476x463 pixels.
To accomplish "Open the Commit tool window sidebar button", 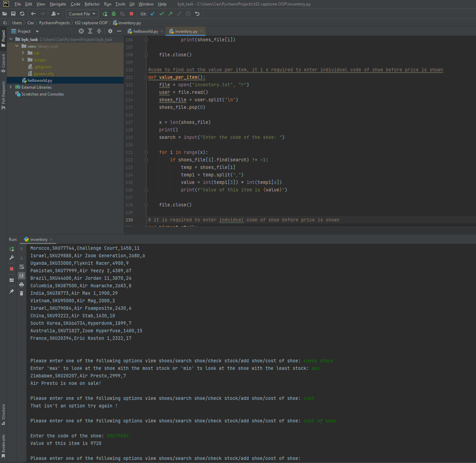I will click(x=3, y=63).
